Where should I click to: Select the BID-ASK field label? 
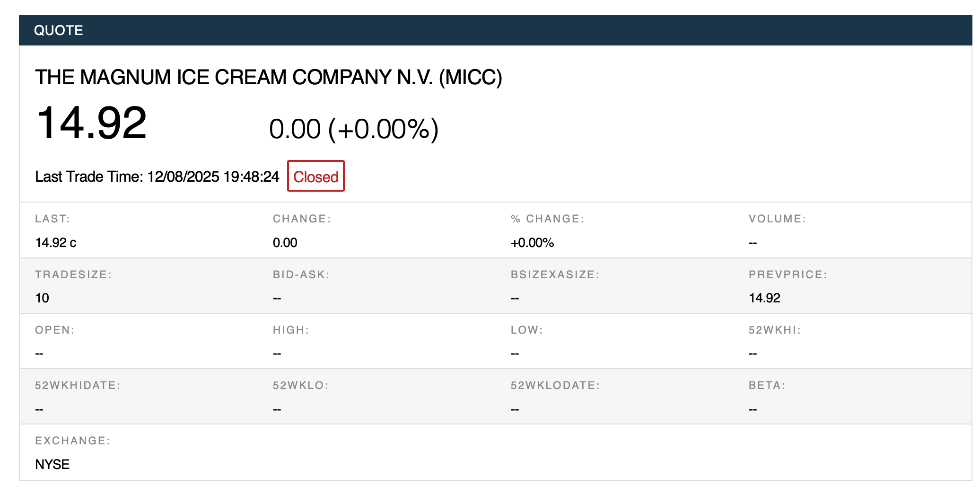pyautogui.click(x=301, y=274)
